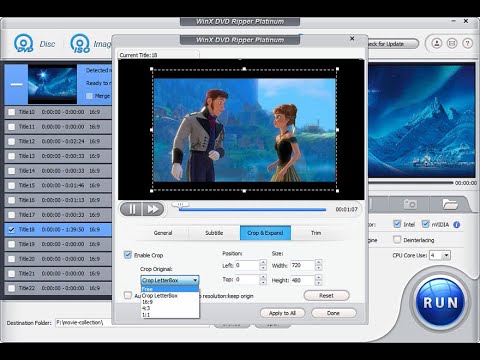The image size is (480, 360).
Task: Choose 1:1 crop ratio option
Action: click(x=170, y=314)
